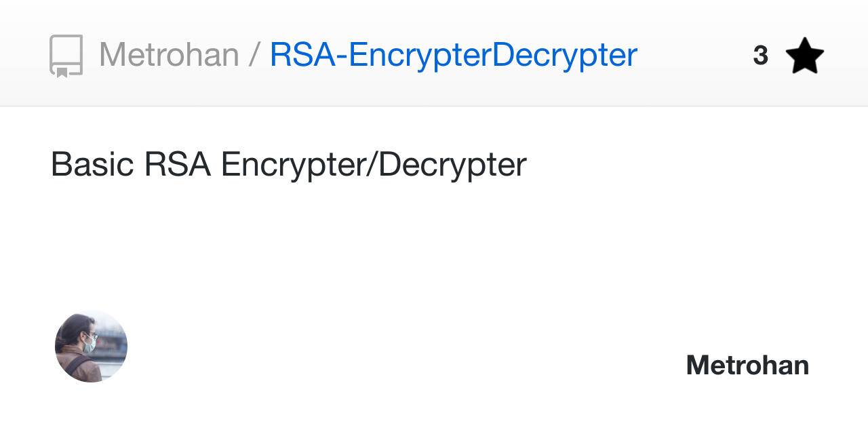This screenshot has width=868, height=434.
Task: Click the blue repository name text
Action: click(453, 55)
